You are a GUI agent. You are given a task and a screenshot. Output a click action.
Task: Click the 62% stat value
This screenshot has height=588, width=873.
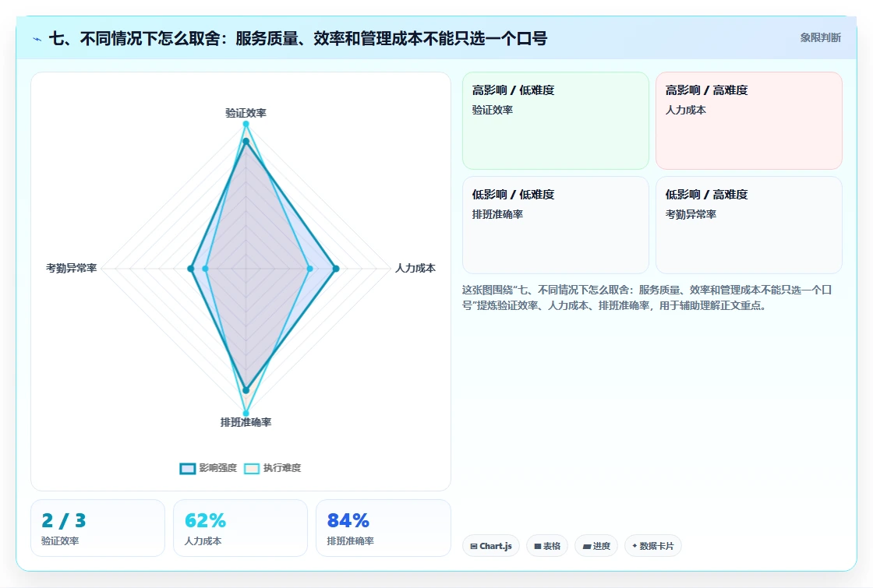(x=205, y=521)
